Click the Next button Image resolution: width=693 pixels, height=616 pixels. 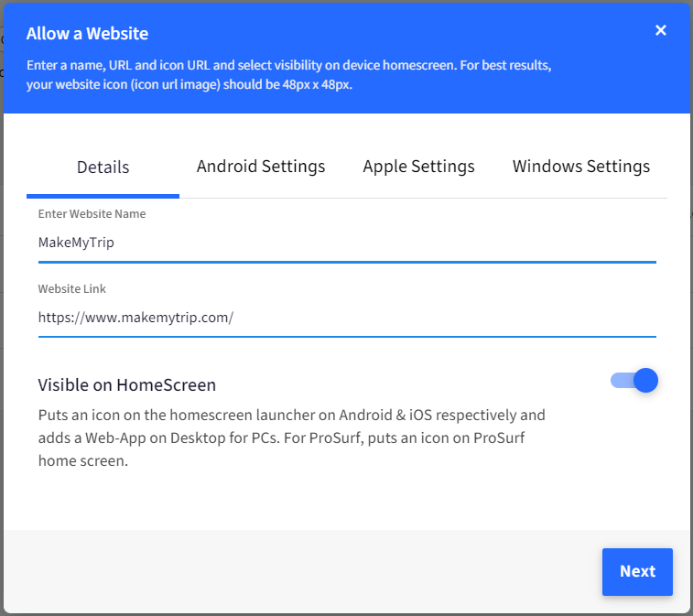(x=637, y=571)
